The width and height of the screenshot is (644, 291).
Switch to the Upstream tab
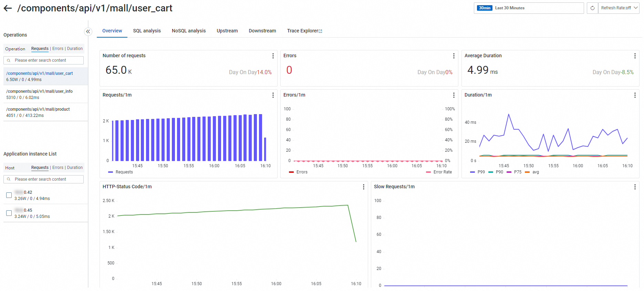click(227, 31)
